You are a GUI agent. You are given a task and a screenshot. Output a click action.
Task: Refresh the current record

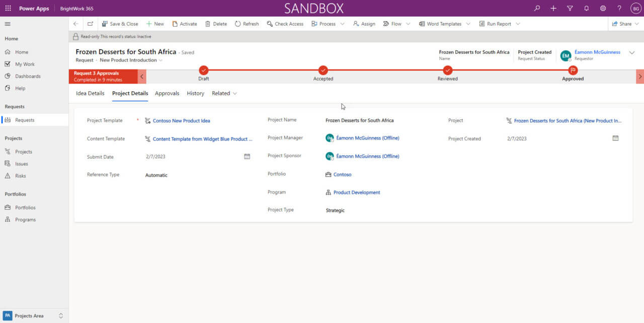247,24
